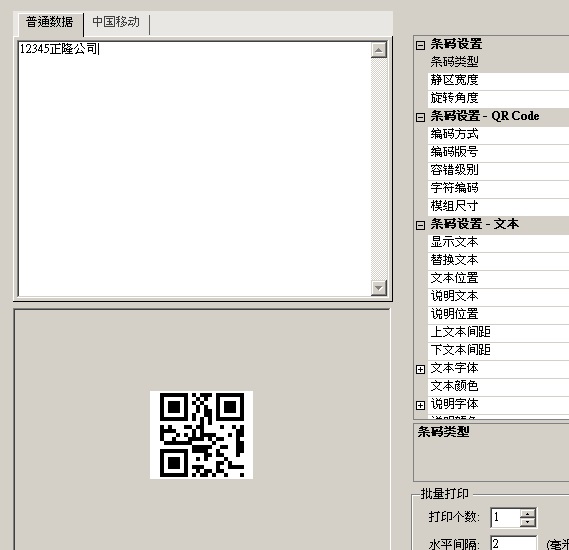Switch to the 普通数据 tab
The width and height of the screenshot is (569, 550).
click(50, 23)
